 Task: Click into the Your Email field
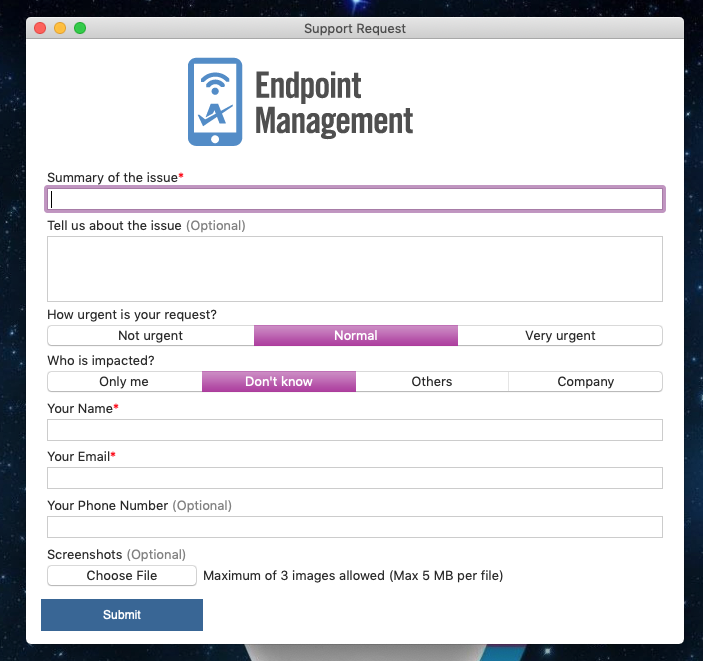354,478
